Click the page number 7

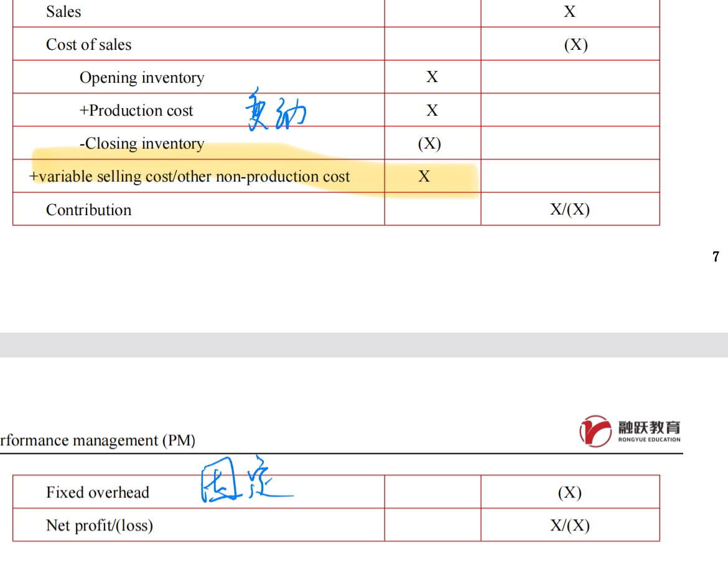pos(716,257)
